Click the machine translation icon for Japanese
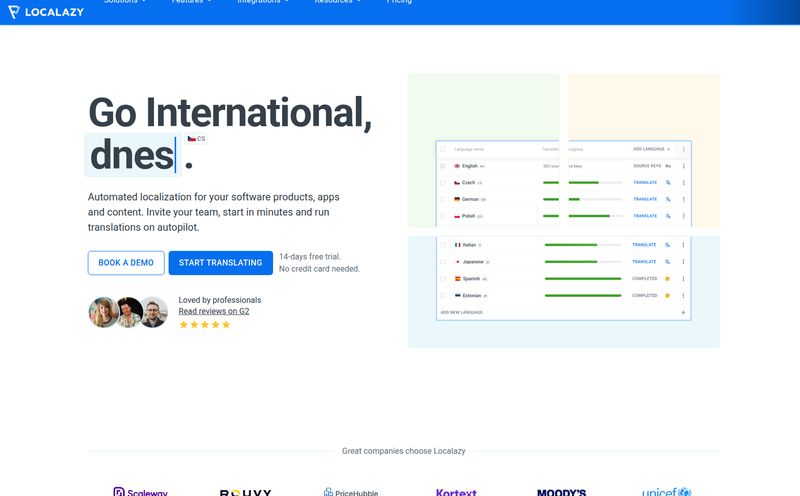The height and width of the screenshot is (496, 800). pos(667,262)
